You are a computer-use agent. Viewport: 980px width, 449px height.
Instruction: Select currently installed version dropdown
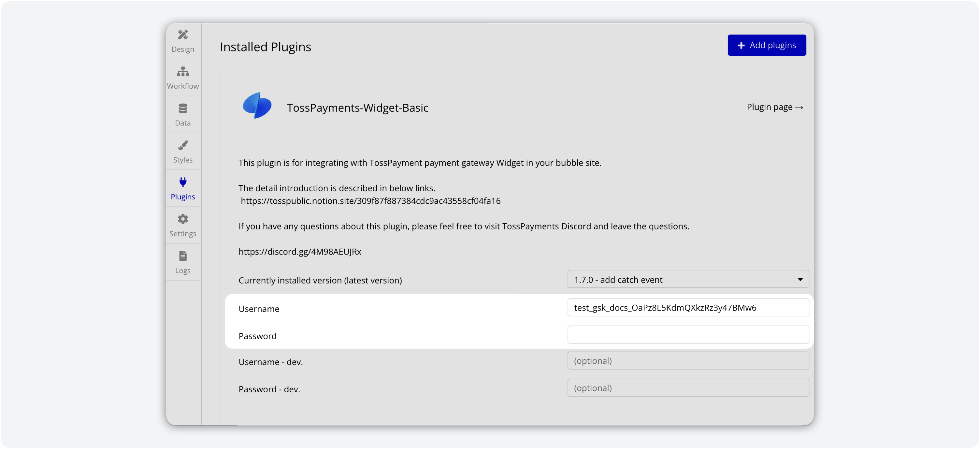pos(687,280)
